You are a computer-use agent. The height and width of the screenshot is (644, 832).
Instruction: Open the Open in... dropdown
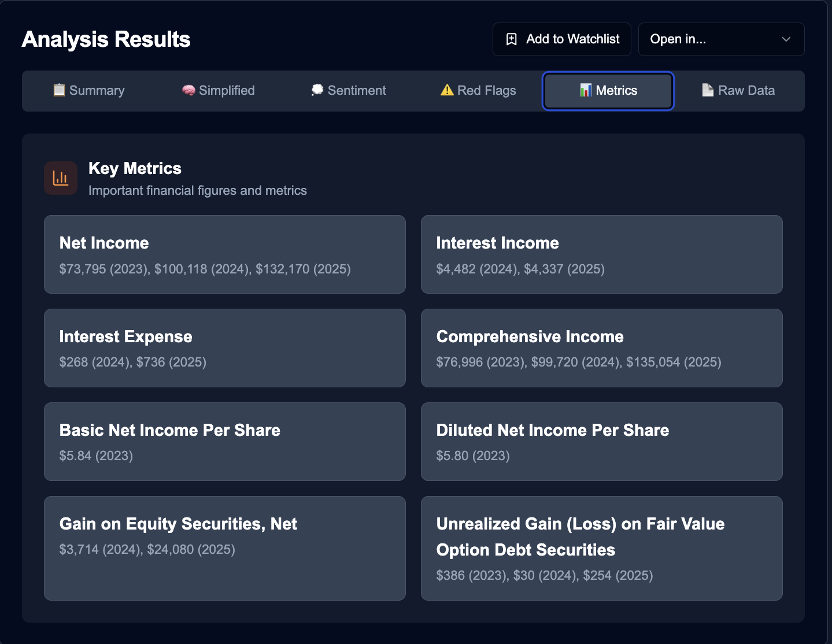(721, 39)
